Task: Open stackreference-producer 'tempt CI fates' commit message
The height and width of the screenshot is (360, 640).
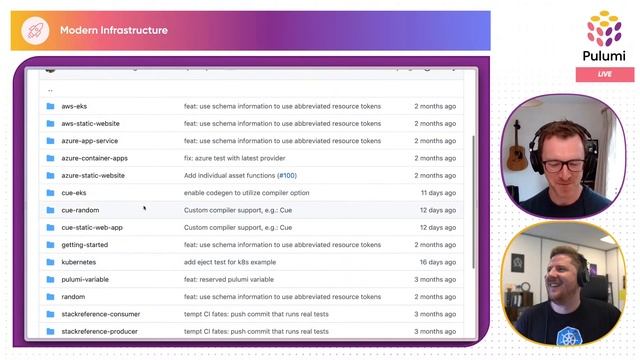Action: pos(256,331)
